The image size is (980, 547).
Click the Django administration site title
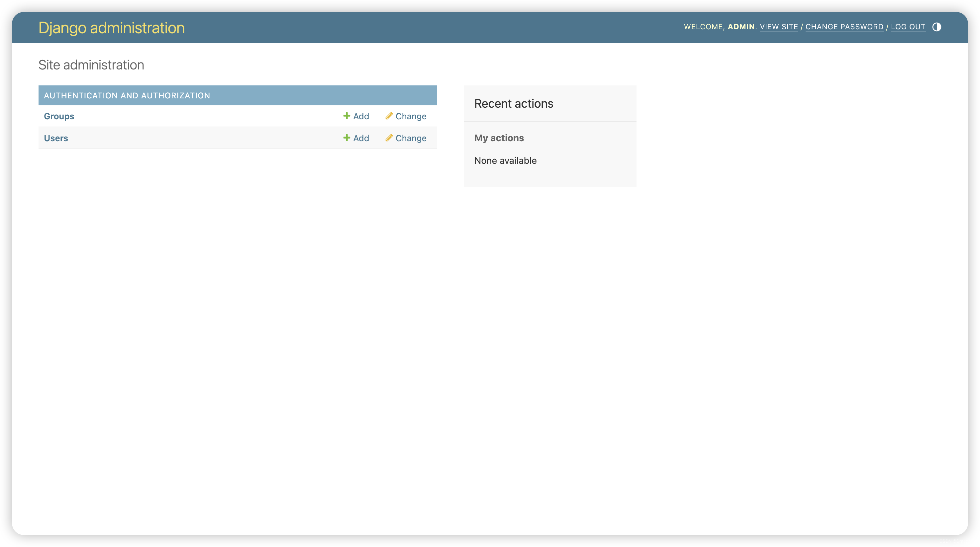coord(112,28)
